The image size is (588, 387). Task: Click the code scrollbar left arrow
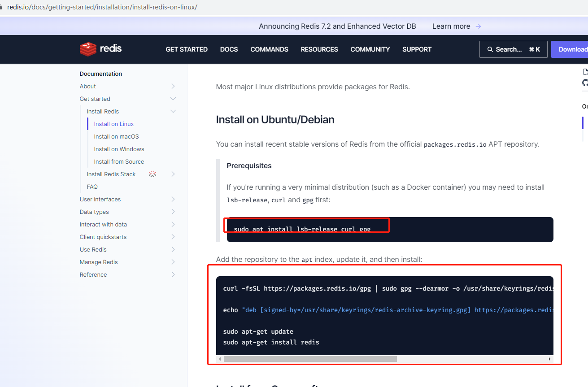pos(220,359)
